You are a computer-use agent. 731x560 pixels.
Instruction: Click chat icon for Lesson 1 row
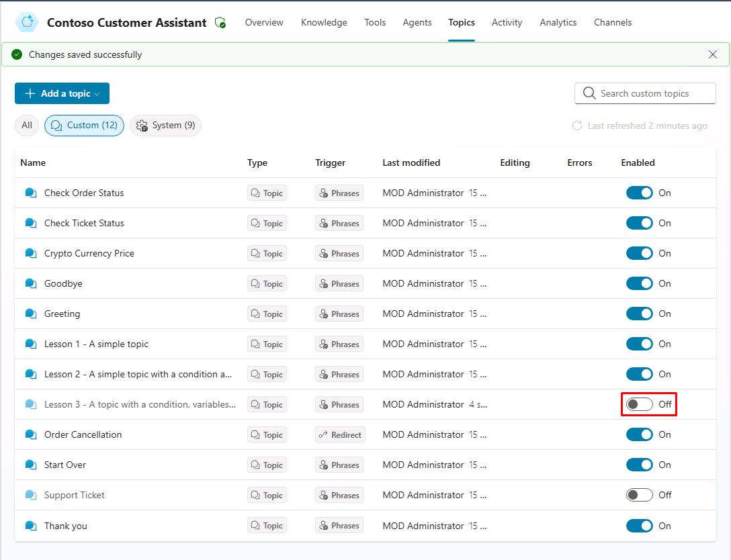point(31,344)
